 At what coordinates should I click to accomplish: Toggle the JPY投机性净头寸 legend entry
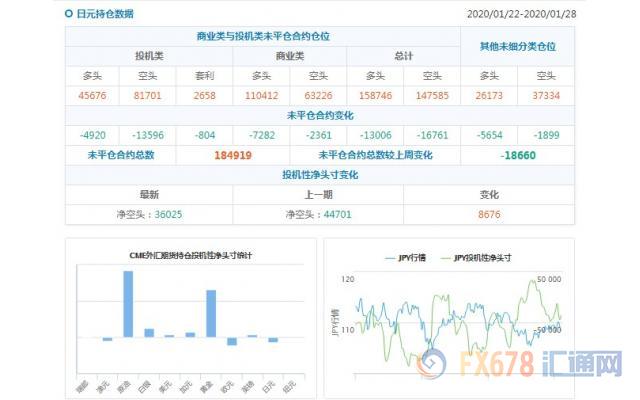click(x=476, y=258)
